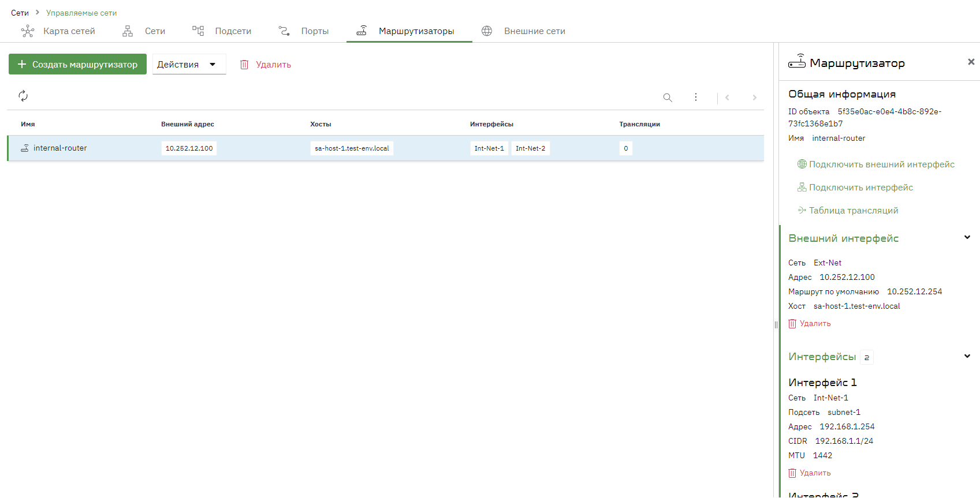
Task: Create a new router with Создать маршрутизатор
Action: click(x=77, y=64)
